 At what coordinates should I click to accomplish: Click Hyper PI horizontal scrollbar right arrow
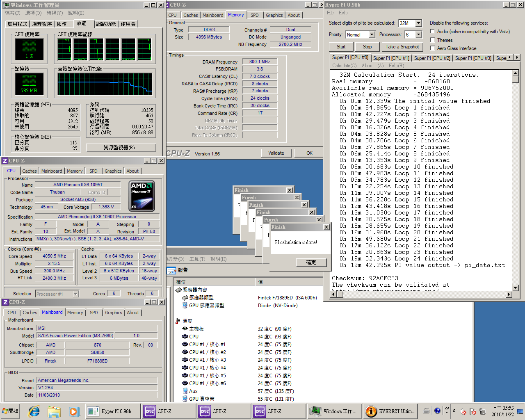[x=509, y=294]
